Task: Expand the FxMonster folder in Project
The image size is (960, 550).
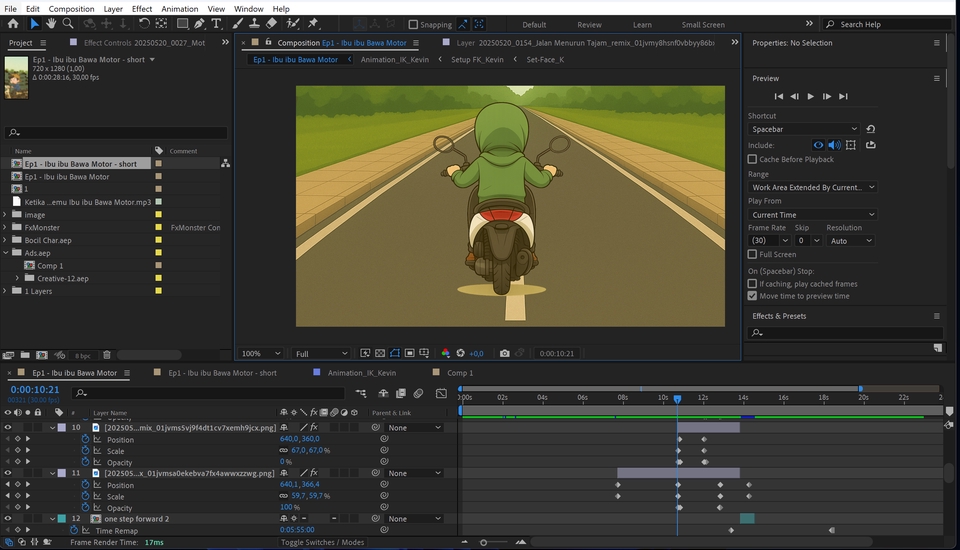Action: click(6, 228)
